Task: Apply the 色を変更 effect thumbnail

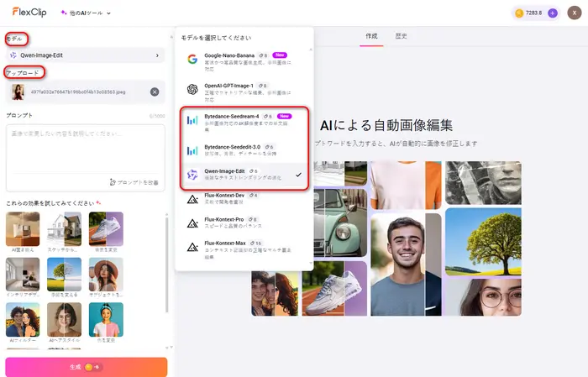Action: tap(106, 320)
